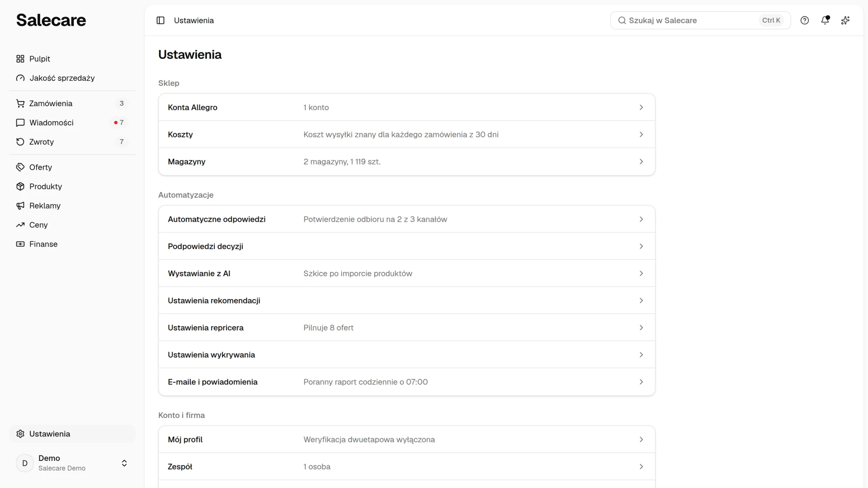The width and height of the screenshot is (868, 488).
Task: Click the Oferty tag icon
Action: pyautogui.click(x=20, y=167)
